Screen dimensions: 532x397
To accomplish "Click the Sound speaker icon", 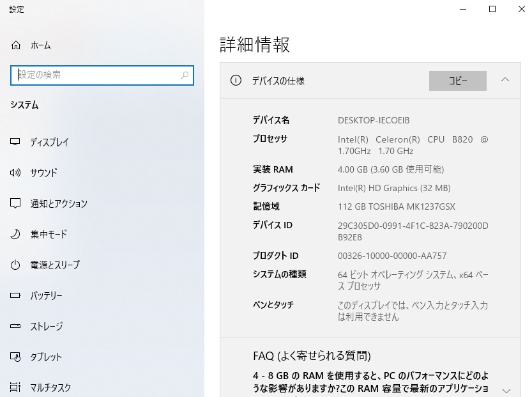I will click(x=15, y=173).
